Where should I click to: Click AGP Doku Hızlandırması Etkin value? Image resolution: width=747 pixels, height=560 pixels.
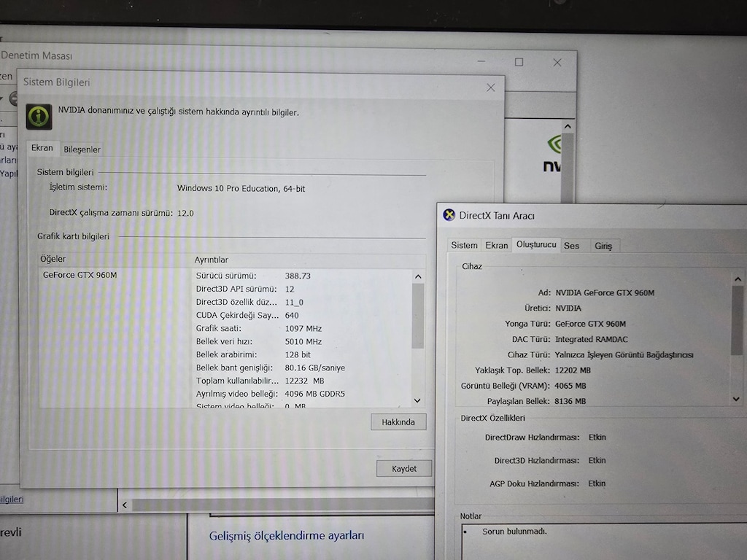[x=597, y=483]
